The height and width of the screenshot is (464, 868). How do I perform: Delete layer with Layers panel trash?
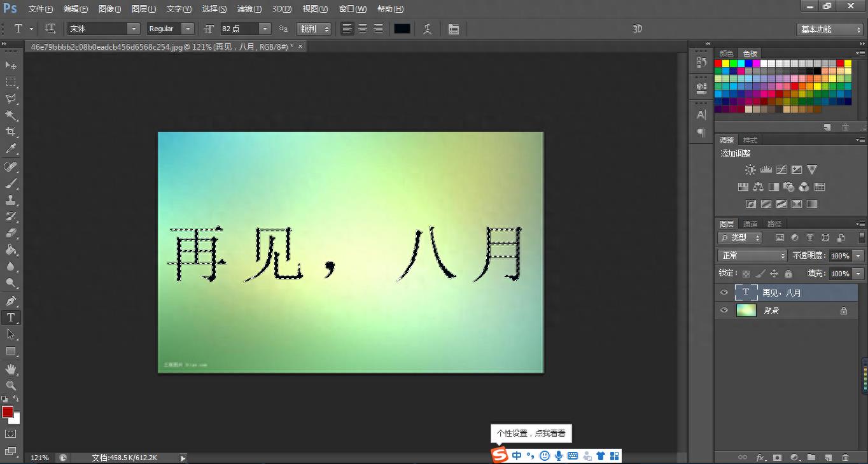[x=845, y=457]
